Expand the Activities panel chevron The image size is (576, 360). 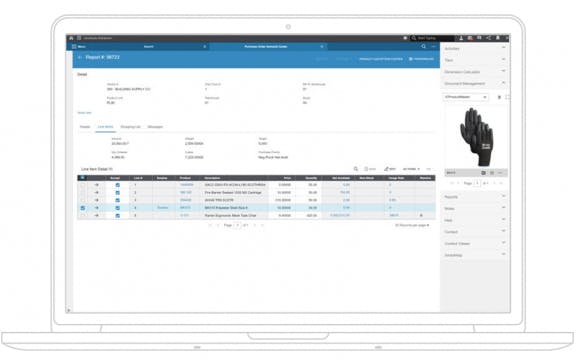click(x=503, y=48)
